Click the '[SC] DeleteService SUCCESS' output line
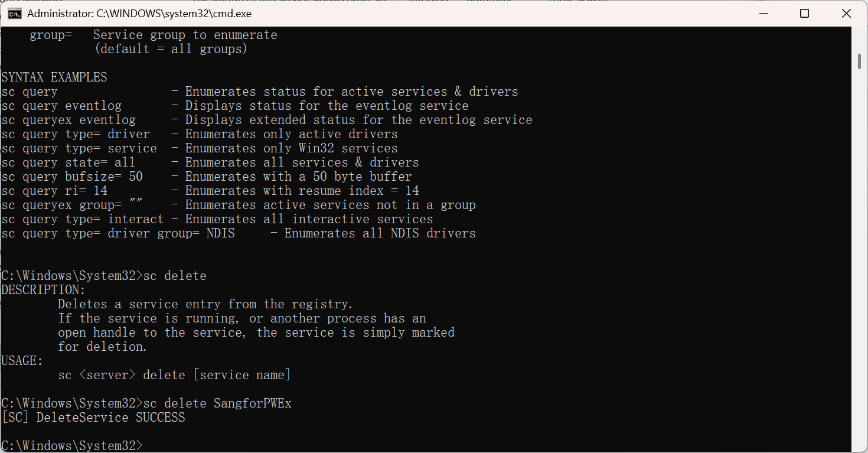868x453 pixels. (93, 418)
